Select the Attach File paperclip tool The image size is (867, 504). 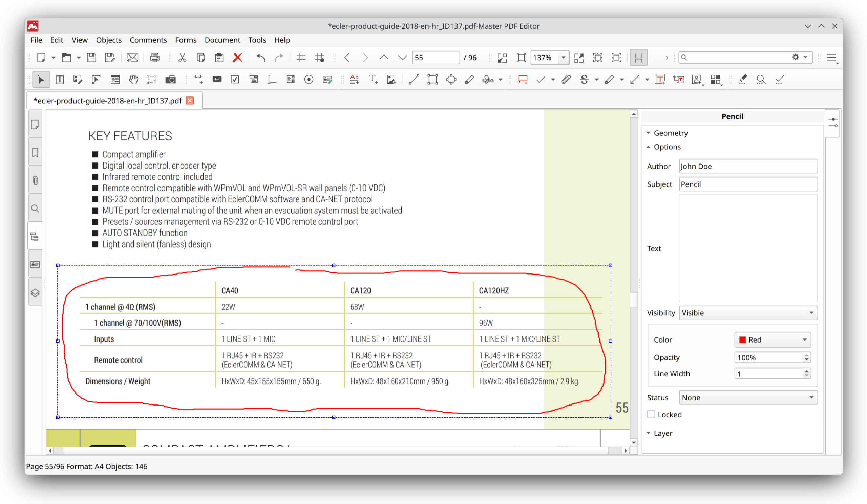pyautogui.click(x=566, y=80)
